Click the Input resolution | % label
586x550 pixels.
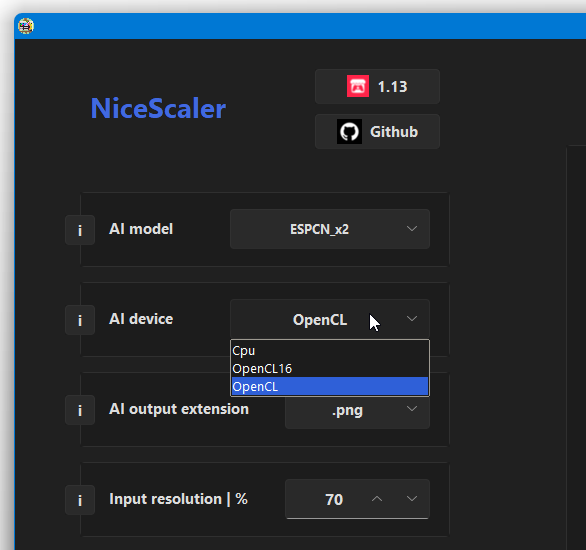(x=178, y=499)
